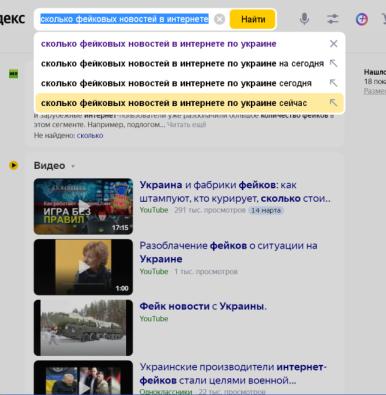The image size is (386, 395).
Task: Expand the Видео section dropdown arrow
Action: pos(73,166)
